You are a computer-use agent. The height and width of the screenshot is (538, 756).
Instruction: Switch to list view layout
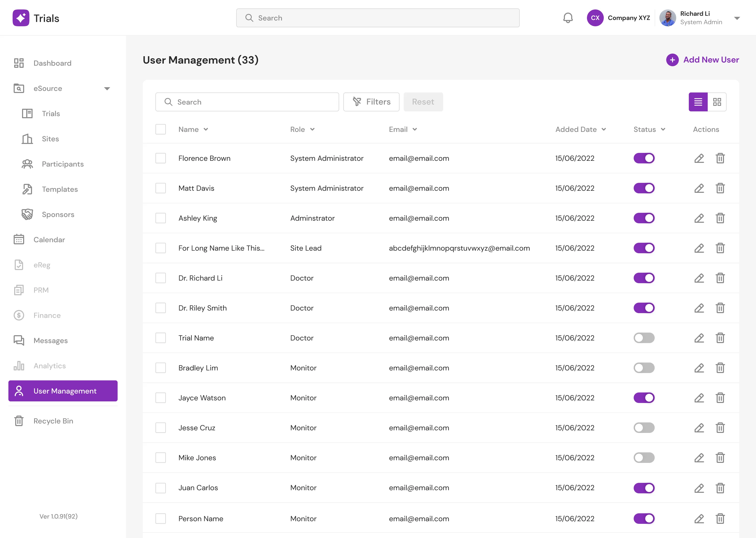pos(698,102)
